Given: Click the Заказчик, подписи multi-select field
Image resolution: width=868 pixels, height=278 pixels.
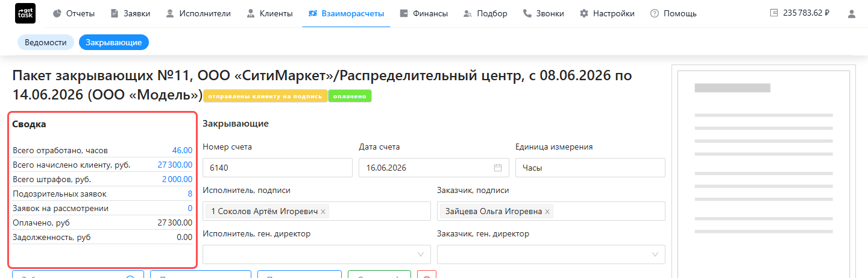Looking at the screenshot, I should pos(551,211).
